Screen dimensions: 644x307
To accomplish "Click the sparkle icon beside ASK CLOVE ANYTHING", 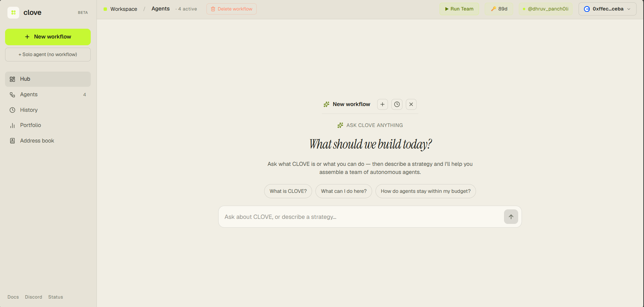I will click(340, 125).
